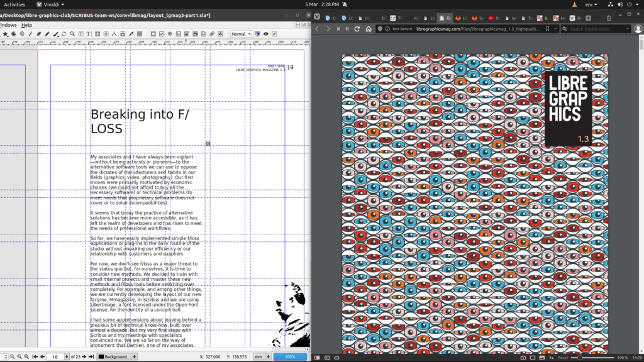
Task: Click the Vivaldi menu logo button
Action: coord(317,16)
